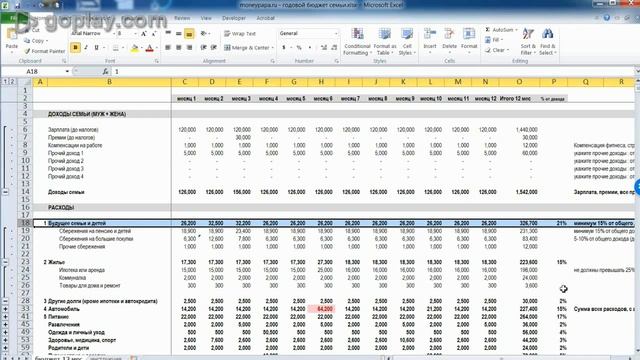Viewport: 640px width, 360px height.
Task: Increase the cell indent
Action: [x=213, y=48]
